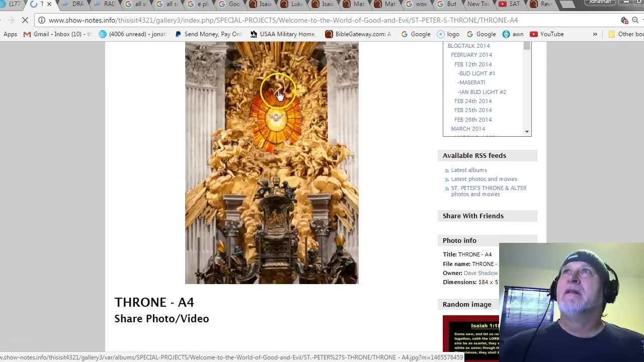The height and width of the screenshot is (362, 644).
Task: Click the album tree scroll-down arrow
Action: tap(527, 132)
